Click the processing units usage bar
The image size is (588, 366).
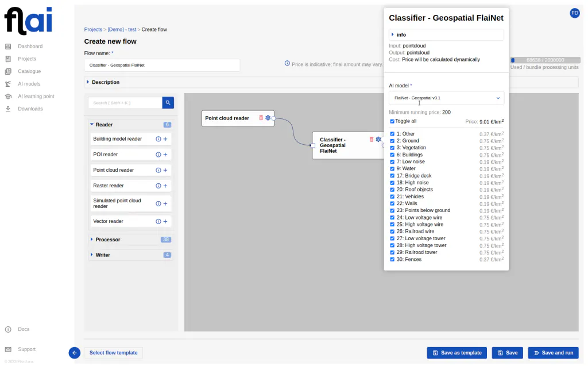(x=546, y=60)
